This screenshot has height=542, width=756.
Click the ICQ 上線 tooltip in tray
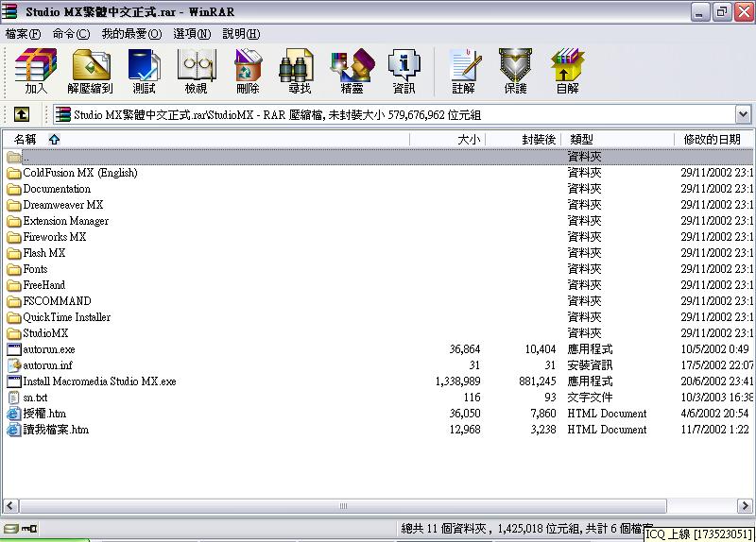pos(699,534)
